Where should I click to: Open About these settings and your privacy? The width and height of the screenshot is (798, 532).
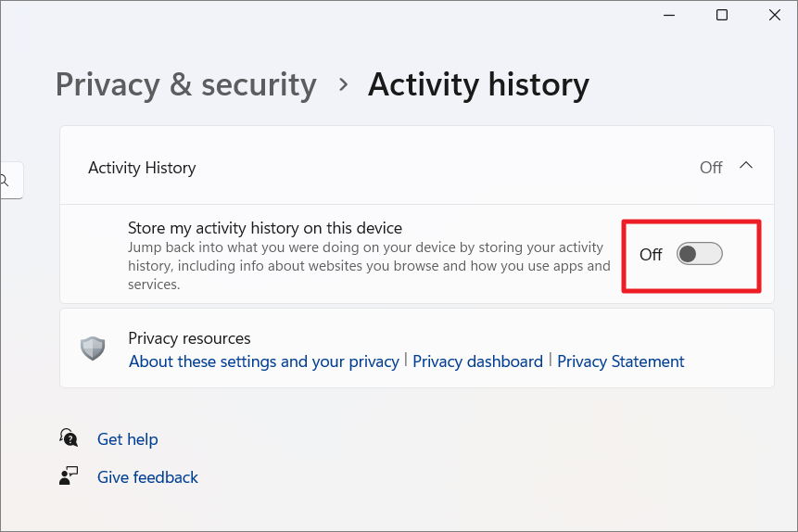pos(263,361)
